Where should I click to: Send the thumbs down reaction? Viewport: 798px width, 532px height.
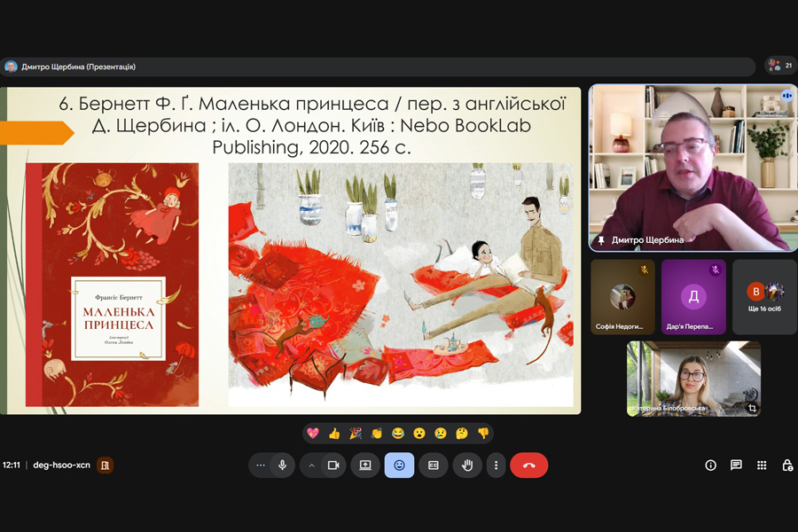coord(483,434)
